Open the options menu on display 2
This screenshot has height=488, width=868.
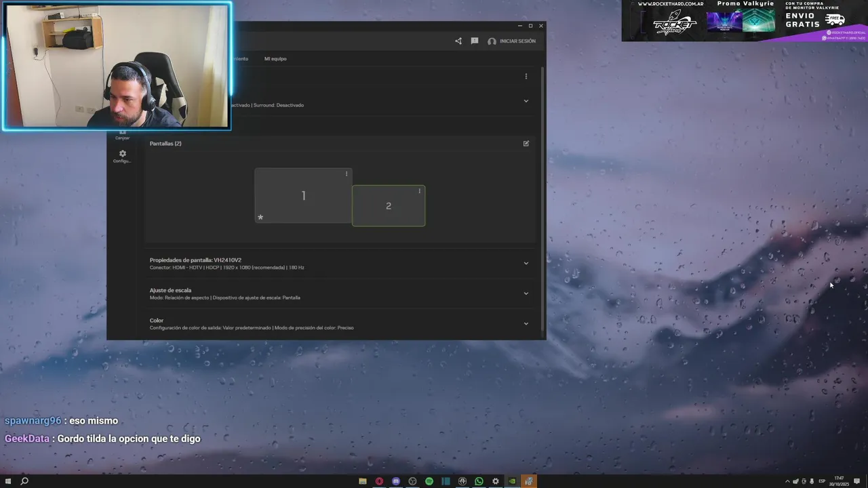420,191
